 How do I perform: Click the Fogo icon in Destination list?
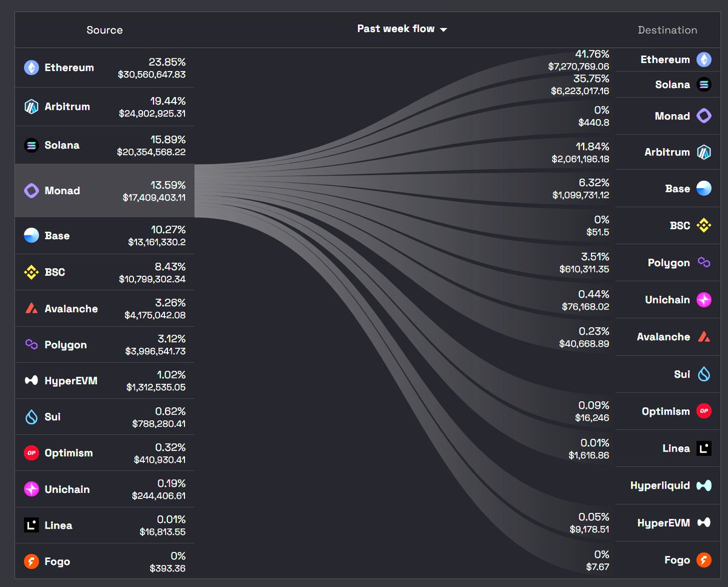[x=704, y=560]
